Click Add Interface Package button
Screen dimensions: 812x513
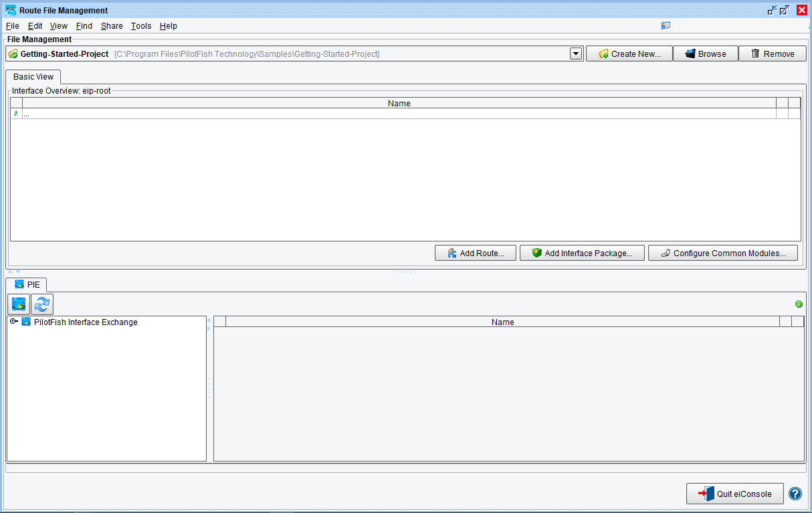pos(581,253)
